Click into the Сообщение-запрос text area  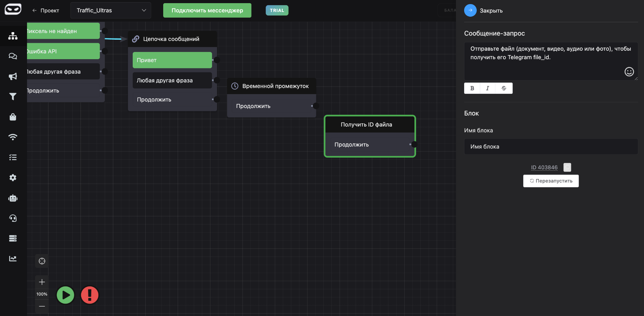coord(551,61)
